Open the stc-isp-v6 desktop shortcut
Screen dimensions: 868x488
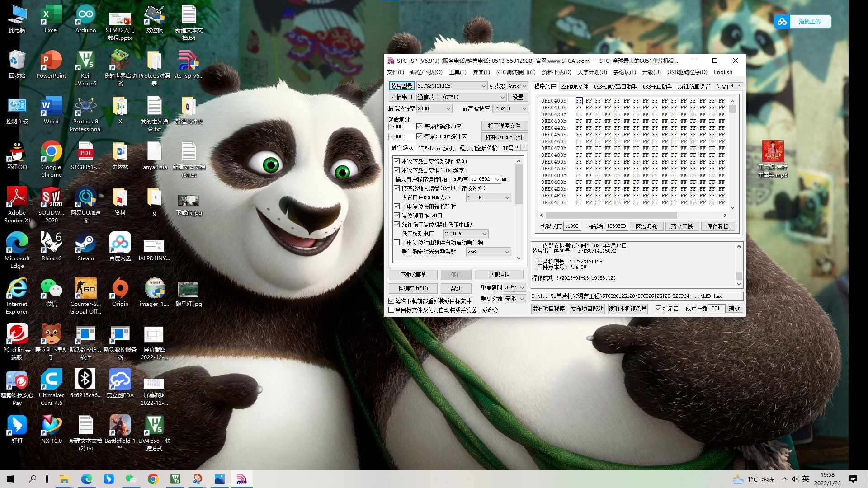pyautogui.click(x=189, y=65)
